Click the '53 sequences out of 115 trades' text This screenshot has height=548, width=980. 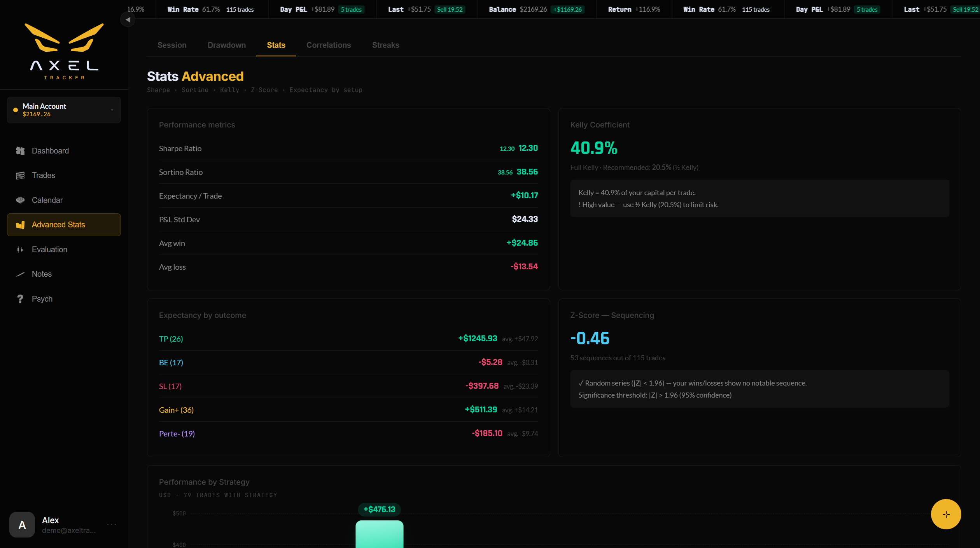(x=618, y=358)
